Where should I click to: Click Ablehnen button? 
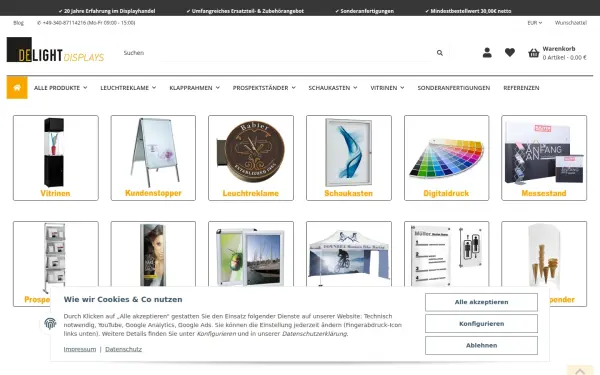[481, 345]
